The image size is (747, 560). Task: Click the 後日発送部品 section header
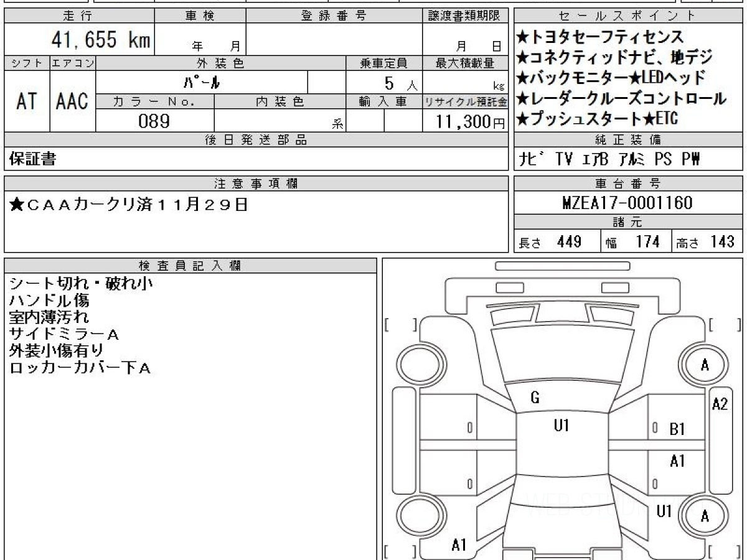[x=256, y=140]
